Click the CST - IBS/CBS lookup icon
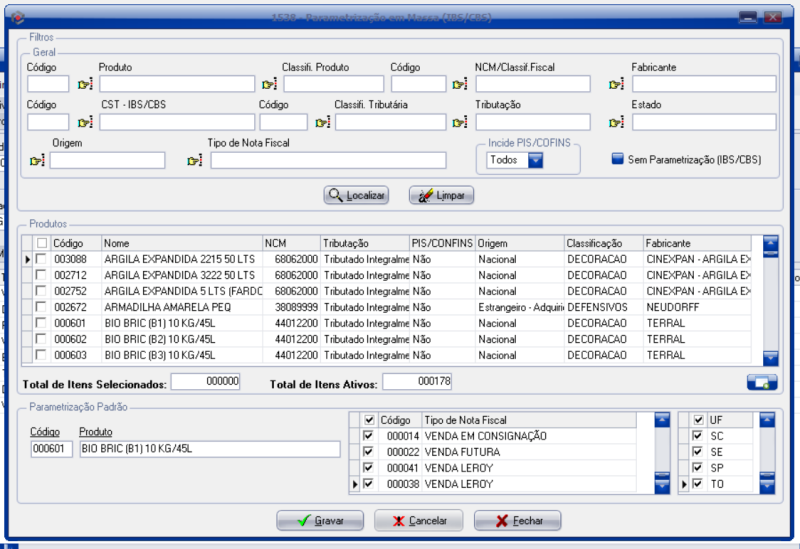This screenshot has height=549, width=800. click(85, 122)
